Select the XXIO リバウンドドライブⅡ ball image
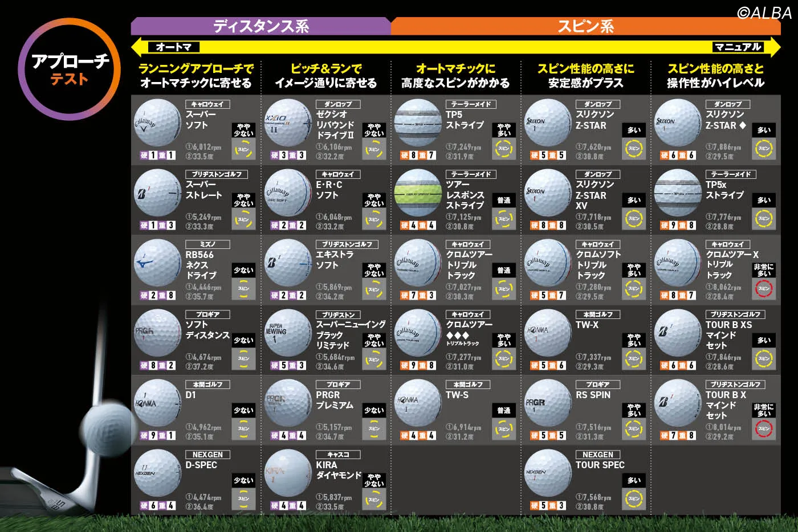Image resolution: width=798 pixels, height=532 pixels. (288, 123)
